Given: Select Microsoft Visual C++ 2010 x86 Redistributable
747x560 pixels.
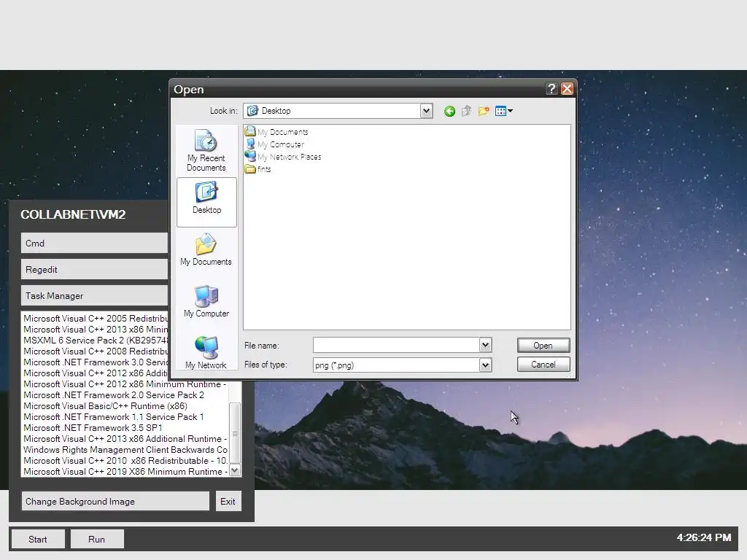Looking at the screenshot, I should point(125,461).
